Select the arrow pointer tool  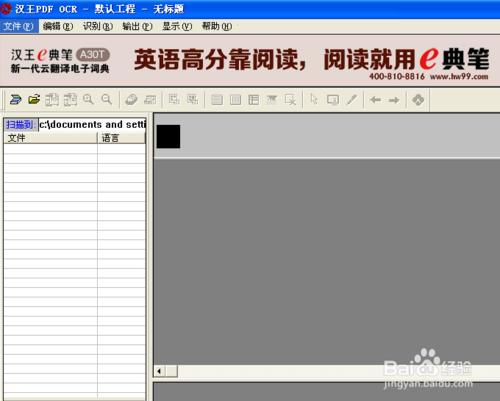(x=314, y=99)
